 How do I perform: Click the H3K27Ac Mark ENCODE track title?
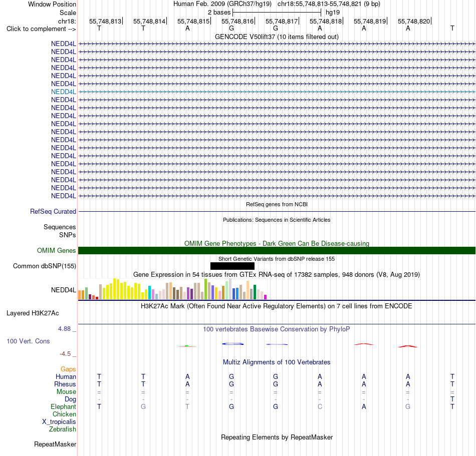tap(277, 306)
